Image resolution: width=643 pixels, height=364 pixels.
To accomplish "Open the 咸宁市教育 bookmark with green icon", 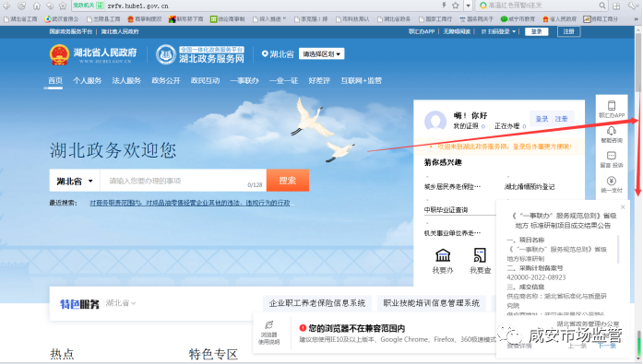I will point(518,18).
